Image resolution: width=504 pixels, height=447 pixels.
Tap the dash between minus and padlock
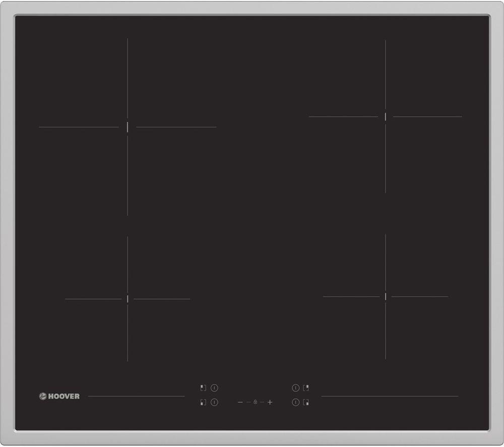click(248, 402)
